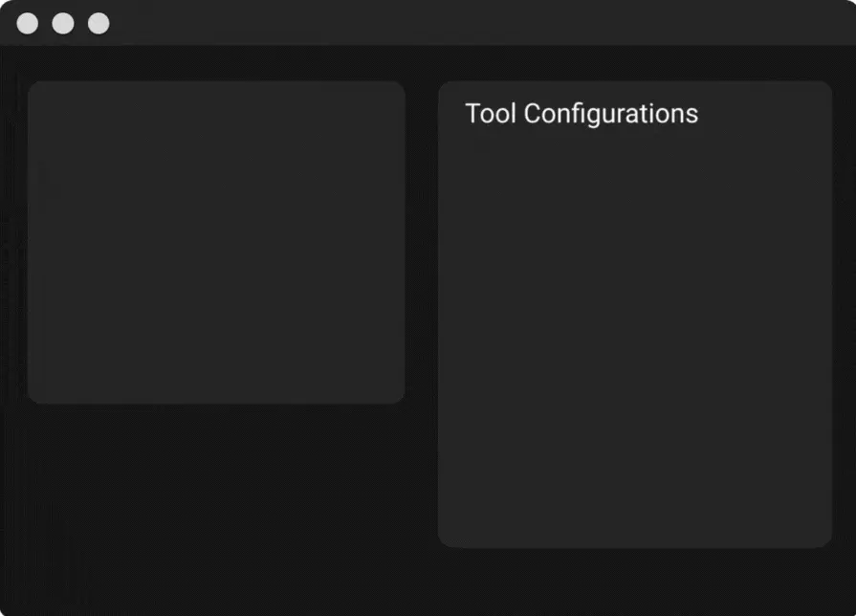Viewport: 856px width, 616px height.
Task: Click the dark background below the left panel
Action: pos(216,507)
